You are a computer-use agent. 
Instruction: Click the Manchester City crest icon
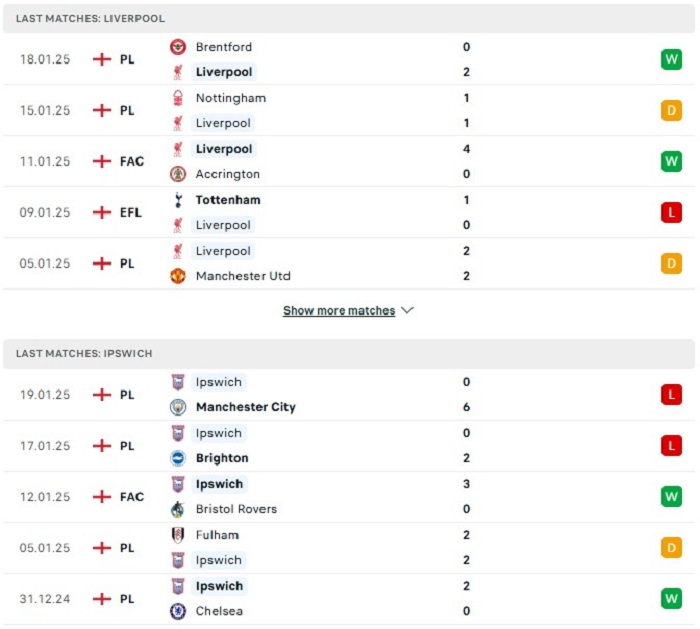click(178, 407)
